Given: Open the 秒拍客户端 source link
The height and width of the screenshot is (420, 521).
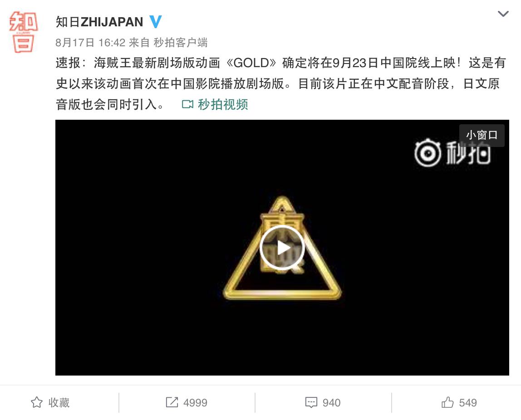Looking at the screenshot, I should (181, 43).
